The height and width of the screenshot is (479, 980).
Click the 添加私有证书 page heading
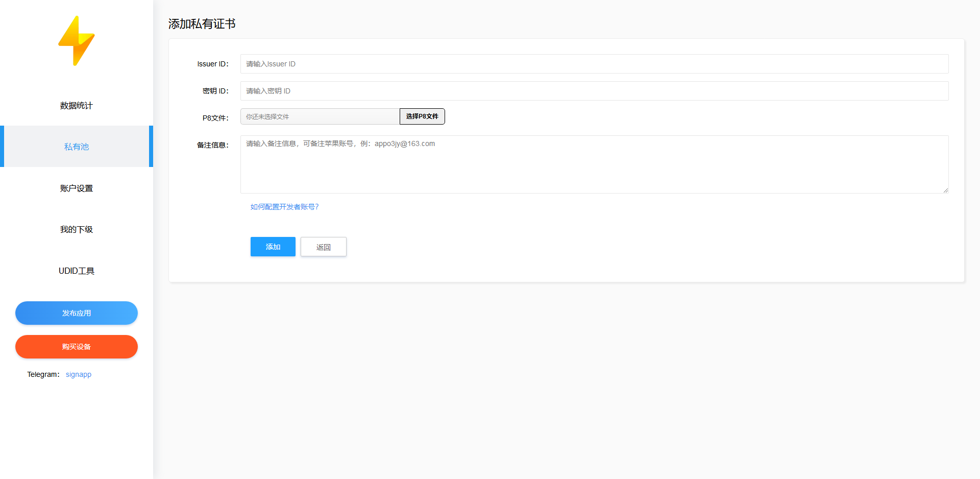[202, 24]
